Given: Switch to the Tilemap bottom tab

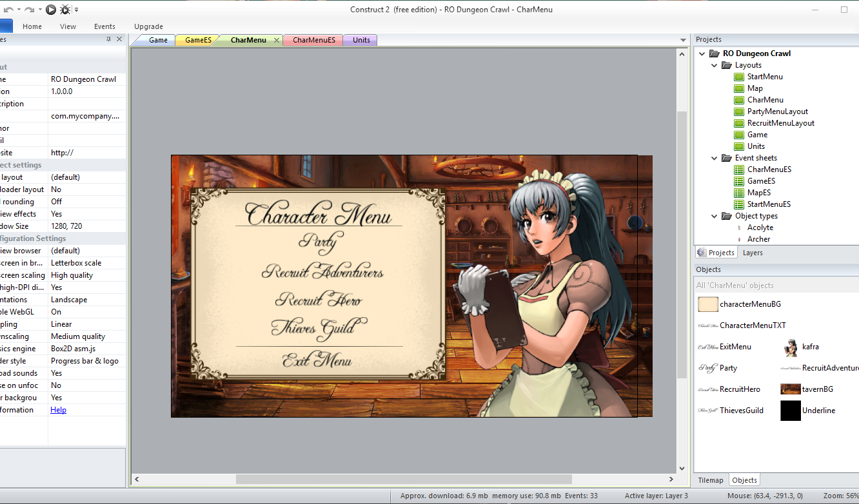Looking at the screenshot, I should pos(711,480).
